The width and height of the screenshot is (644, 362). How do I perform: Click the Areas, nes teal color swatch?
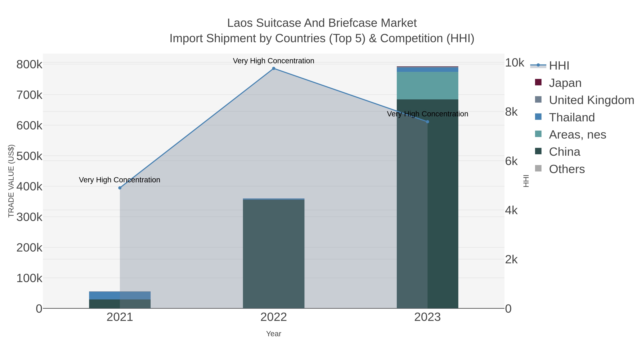tap(538, 134)
